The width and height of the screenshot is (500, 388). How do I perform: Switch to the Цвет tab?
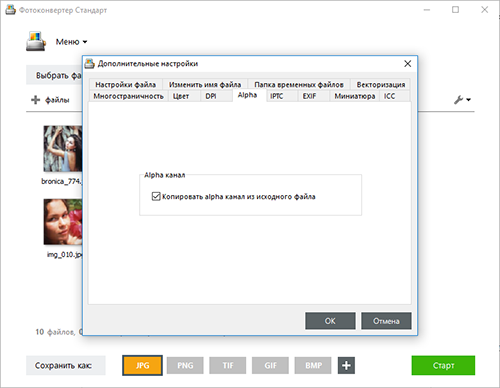181,96
